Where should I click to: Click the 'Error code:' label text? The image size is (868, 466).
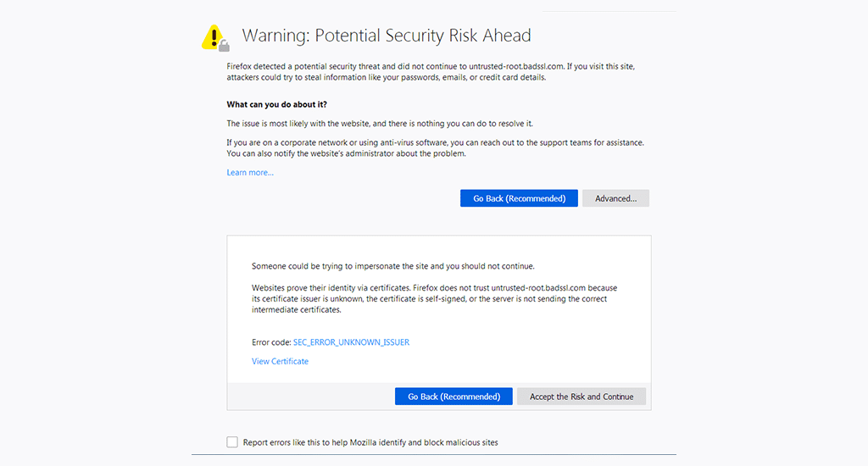[x=271, y=342]
